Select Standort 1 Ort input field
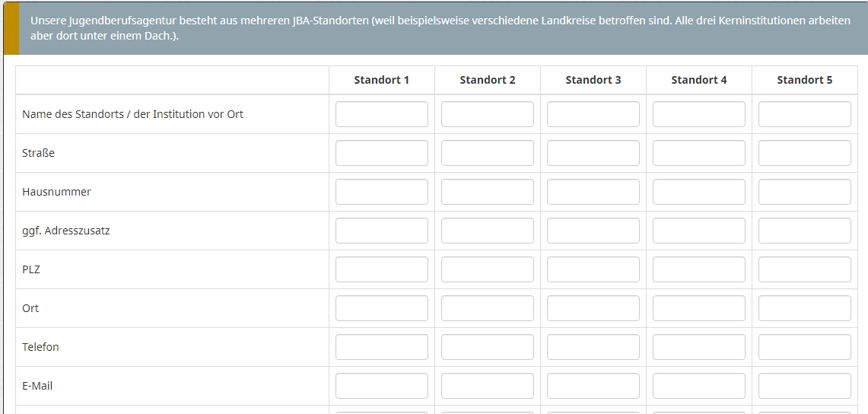This screenshot has height=414, width=868. coord(381,308)
